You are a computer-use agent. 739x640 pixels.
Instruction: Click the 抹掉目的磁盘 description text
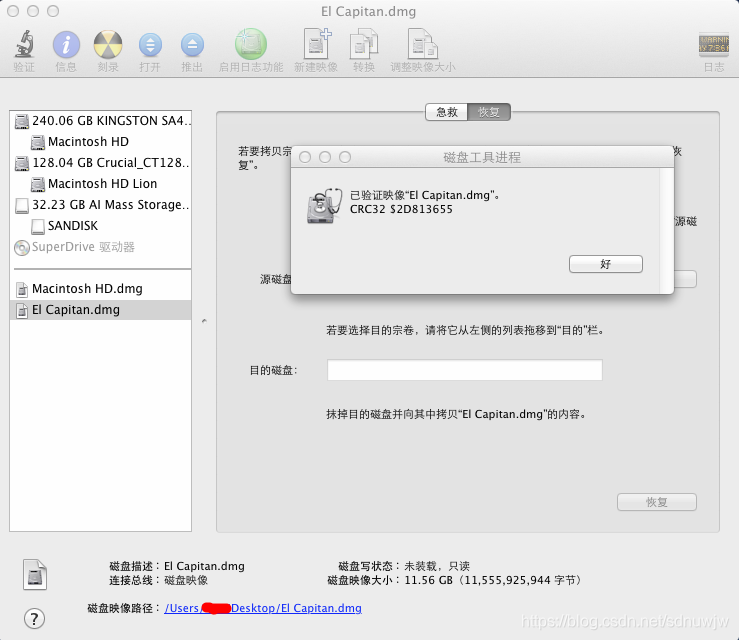coord(456,414)
